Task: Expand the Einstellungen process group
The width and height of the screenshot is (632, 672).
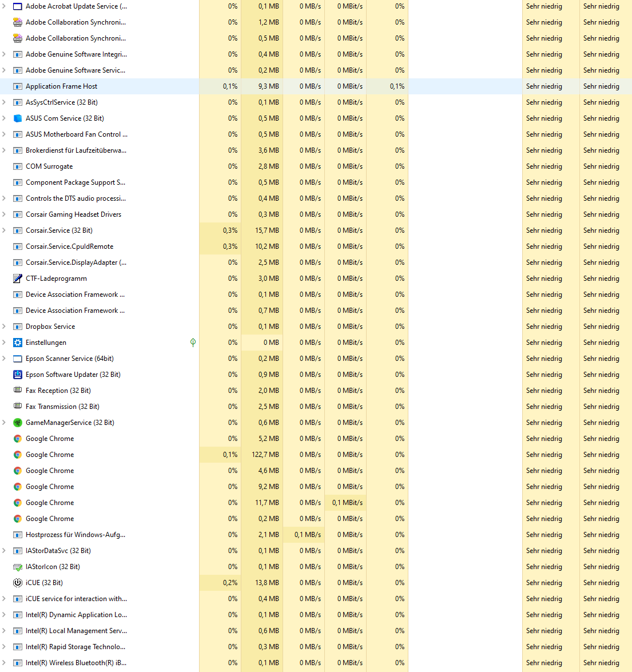Action: [x=4, y=343]
